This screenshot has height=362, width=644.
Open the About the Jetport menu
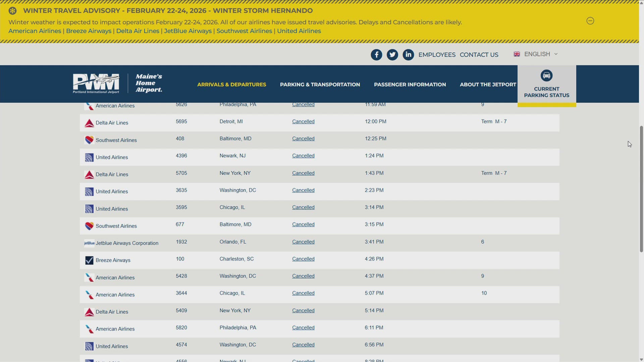point(488,84)
